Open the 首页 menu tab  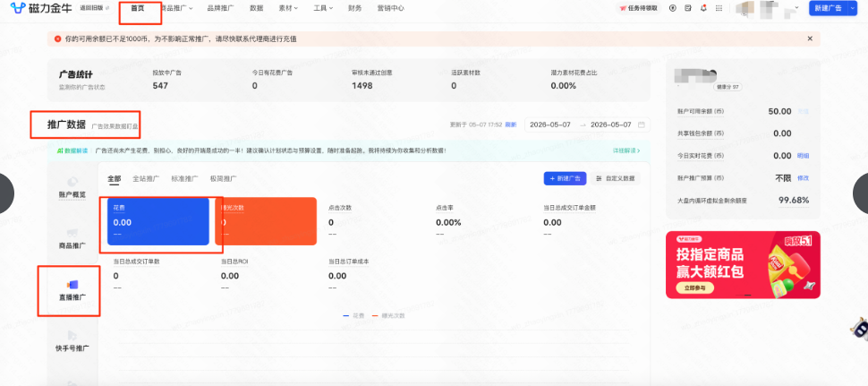point(137,8)
